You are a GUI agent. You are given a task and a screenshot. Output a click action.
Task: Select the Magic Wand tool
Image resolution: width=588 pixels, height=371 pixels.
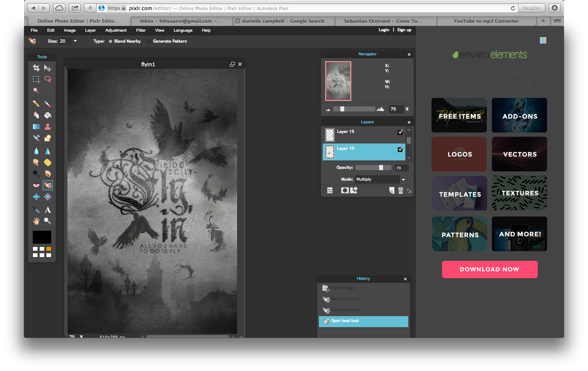pyautogui.click(x=36, y=90)
